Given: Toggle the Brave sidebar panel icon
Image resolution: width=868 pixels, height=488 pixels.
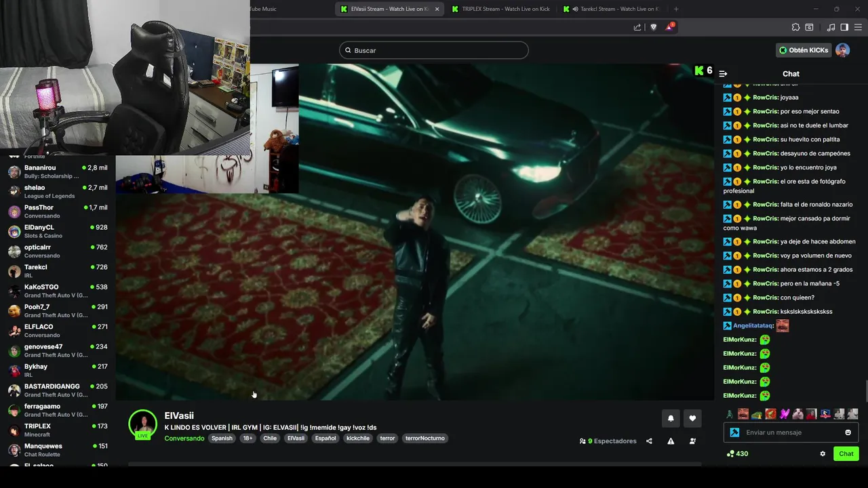Looking at the screenshot, I should point(844,27).
